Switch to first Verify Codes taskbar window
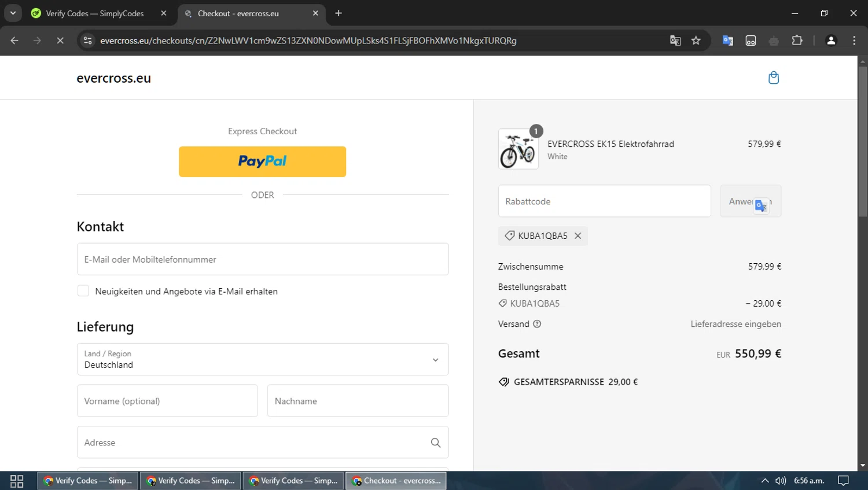The width and height of the screenshot is (868, 490). click(88, 481)
